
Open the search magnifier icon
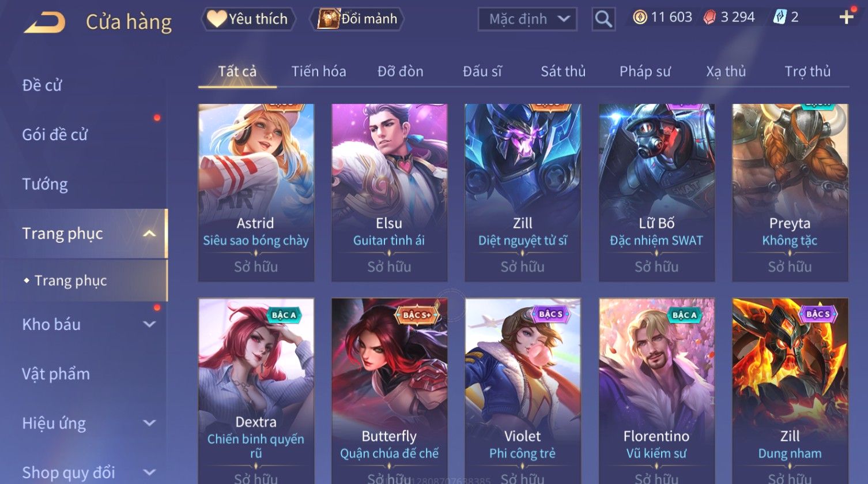pyautogui.click(x=603, y=19)
